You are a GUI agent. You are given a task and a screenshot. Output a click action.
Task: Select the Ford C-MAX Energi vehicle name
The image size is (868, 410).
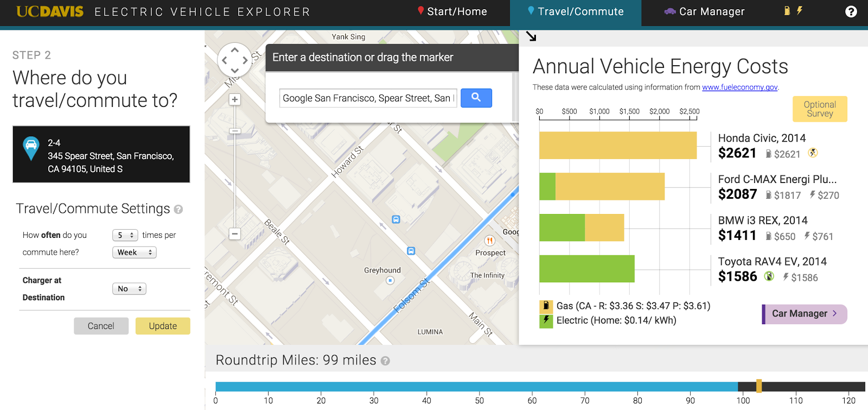[777, 179]
